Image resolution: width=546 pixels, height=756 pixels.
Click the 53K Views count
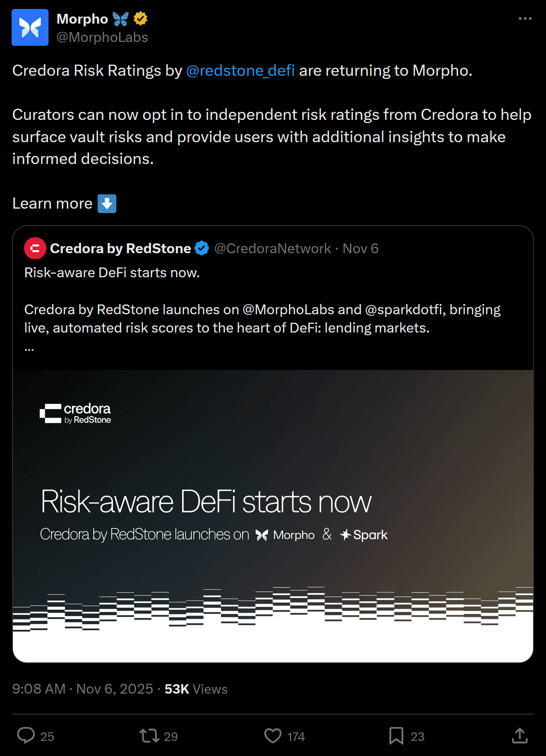[x=196, y=689]
